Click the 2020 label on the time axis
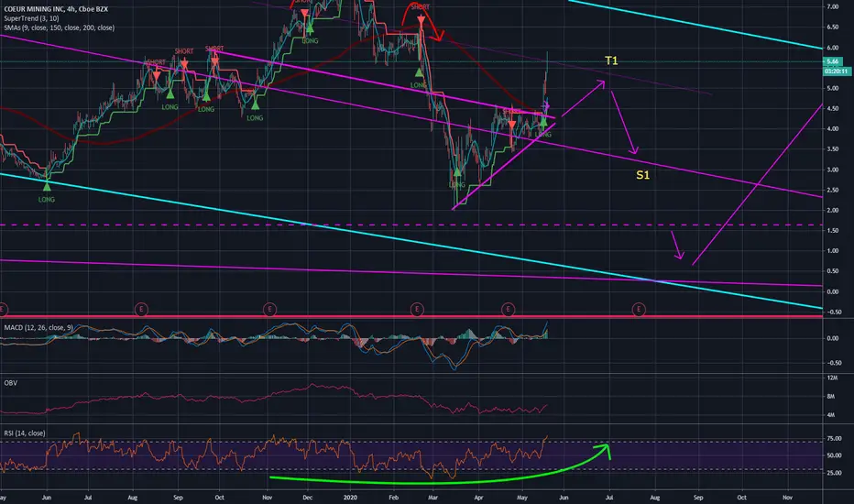Viewport: 854px width, 504px height. click(351, 498)
